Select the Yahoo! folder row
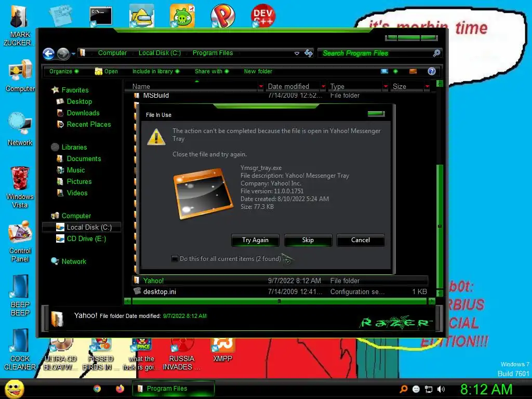 pyautogui.click(x=280, y=281)
